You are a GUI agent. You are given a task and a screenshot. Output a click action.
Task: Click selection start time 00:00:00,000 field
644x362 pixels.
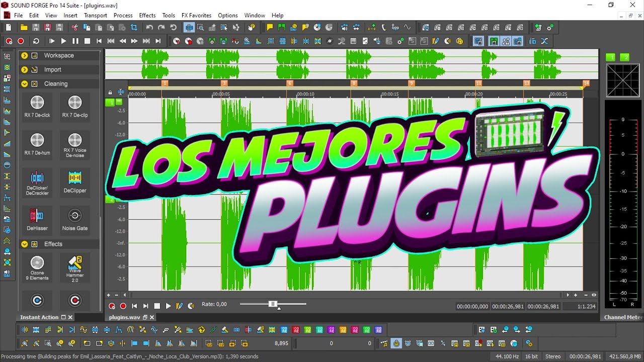click(x=472, y=306)
